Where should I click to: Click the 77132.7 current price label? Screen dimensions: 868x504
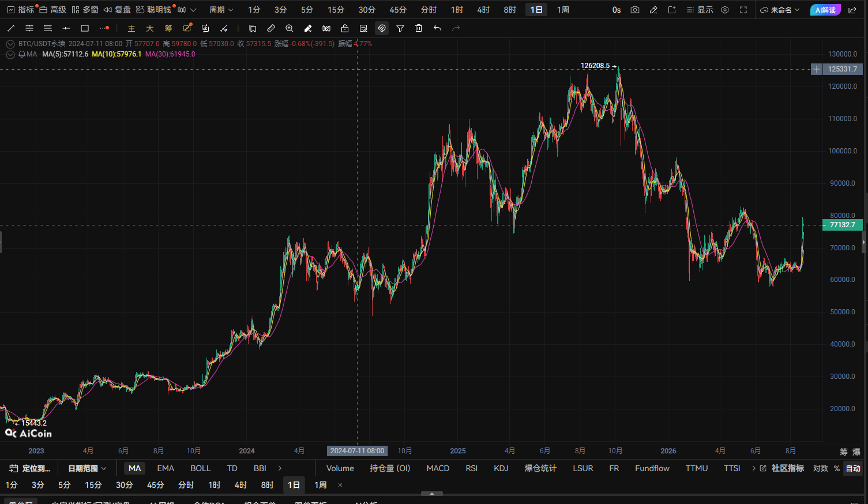843,225
